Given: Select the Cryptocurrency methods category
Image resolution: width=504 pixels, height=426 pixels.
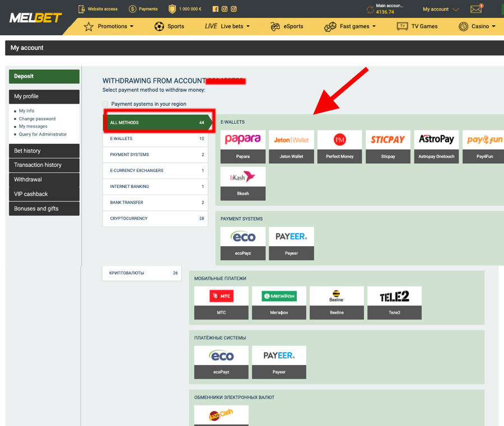Looking at the screenshot, I should [155, 218].
